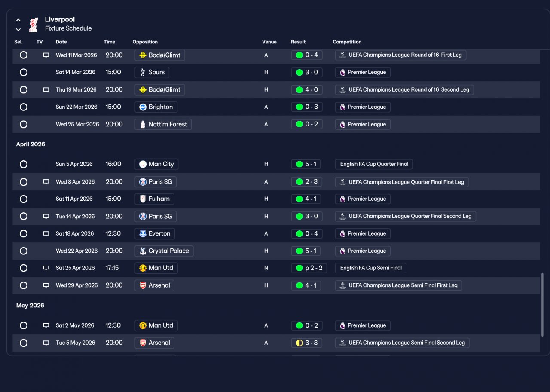This screenshot has height=392, width=550.
Task: Click the Paris SG badge on 8 Apr fixture
Action: [143, 182]
